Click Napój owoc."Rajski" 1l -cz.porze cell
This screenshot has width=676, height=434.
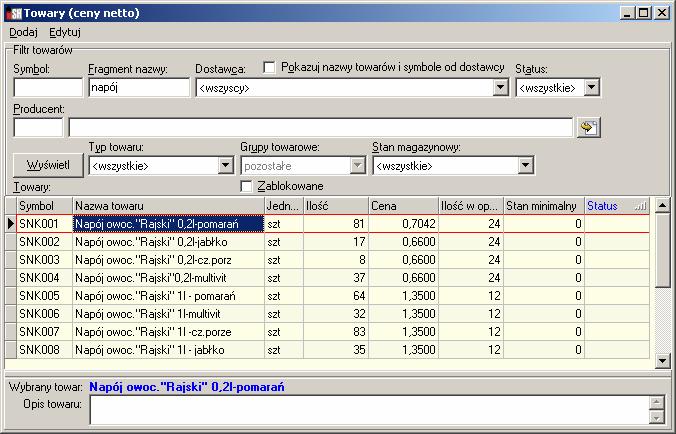168,332
